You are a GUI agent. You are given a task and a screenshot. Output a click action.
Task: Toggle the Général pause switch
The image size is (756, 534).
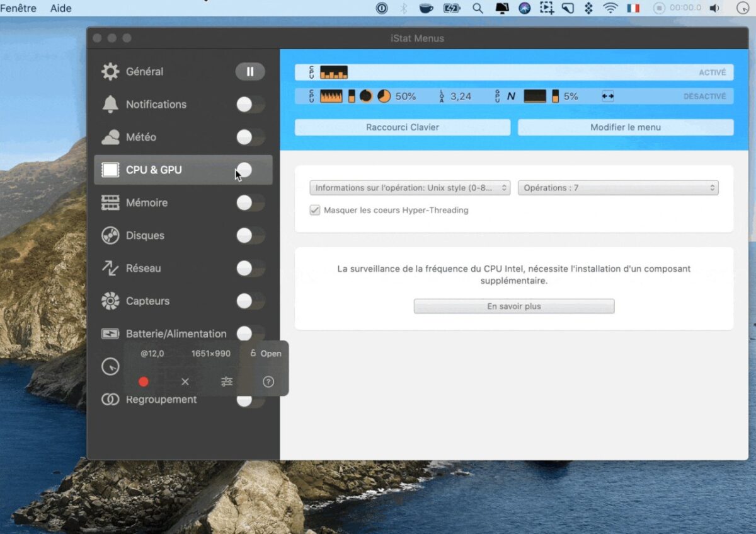coord(250,71)
